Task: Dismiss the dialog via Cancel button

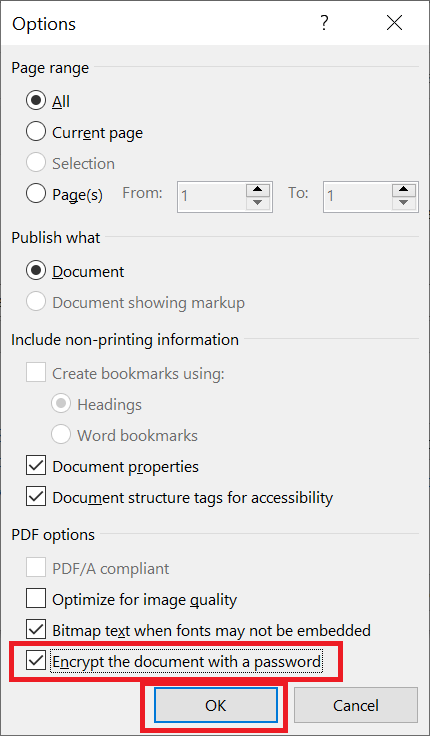Action: pyautogui.click(x=356, y=705)
